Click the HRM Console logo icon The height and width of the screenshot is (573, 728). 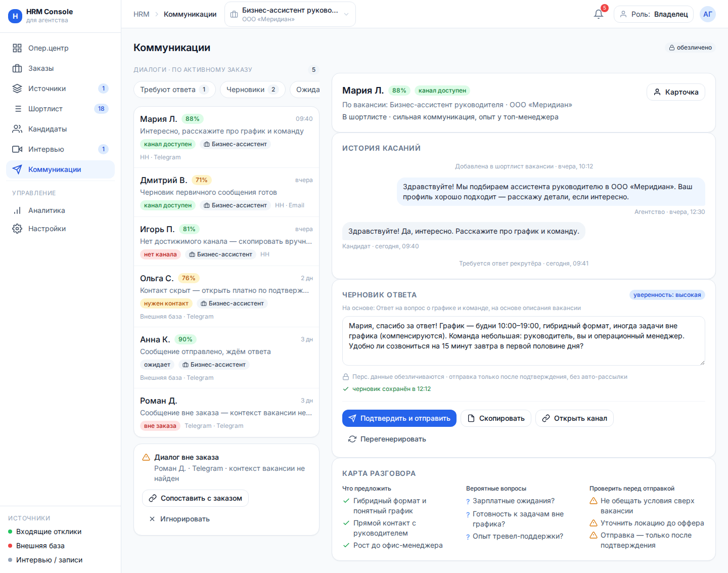[x=15, y=16]
